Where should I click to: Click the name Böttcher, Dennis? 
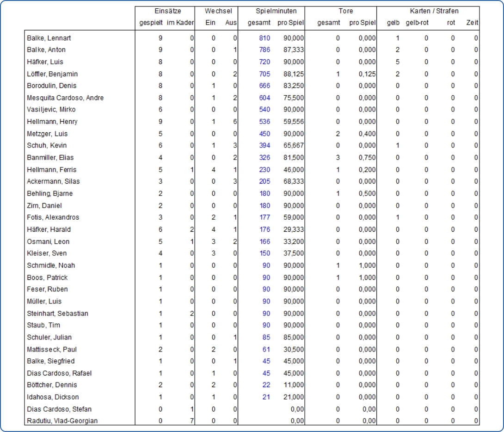point(52,385)
